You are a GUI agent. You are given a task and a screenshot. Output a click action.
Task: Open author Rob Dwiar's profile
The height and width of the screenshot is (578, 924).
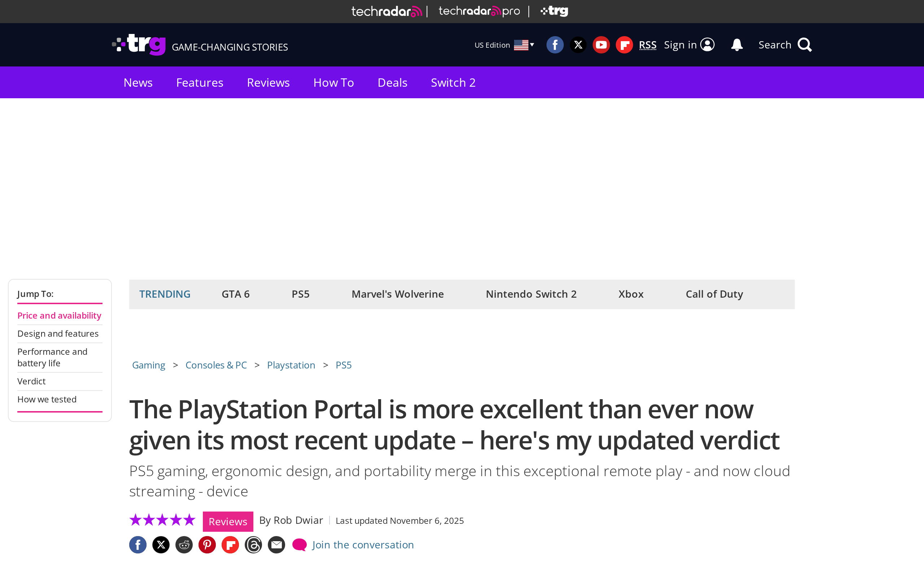tap(298, 520)
